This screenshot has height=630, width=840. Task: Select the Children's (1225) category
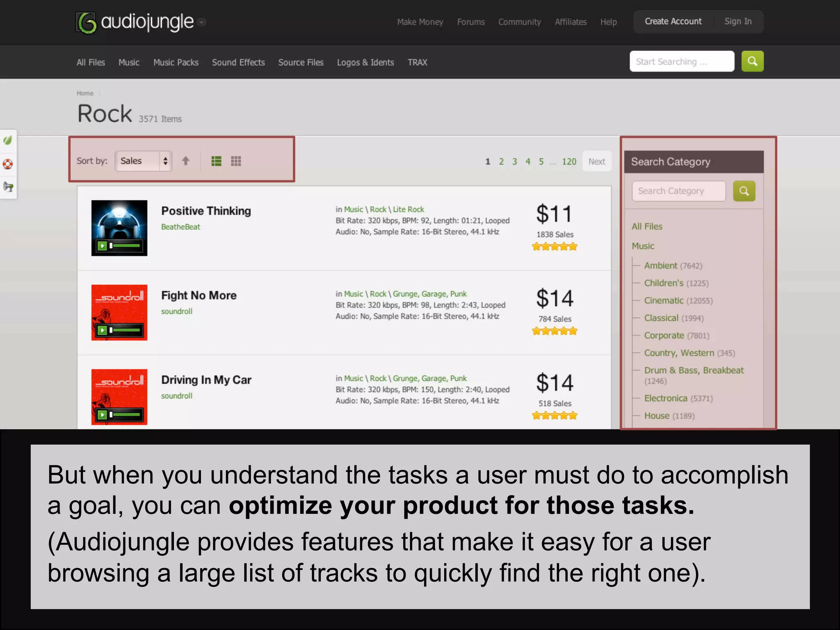[676, 283]
